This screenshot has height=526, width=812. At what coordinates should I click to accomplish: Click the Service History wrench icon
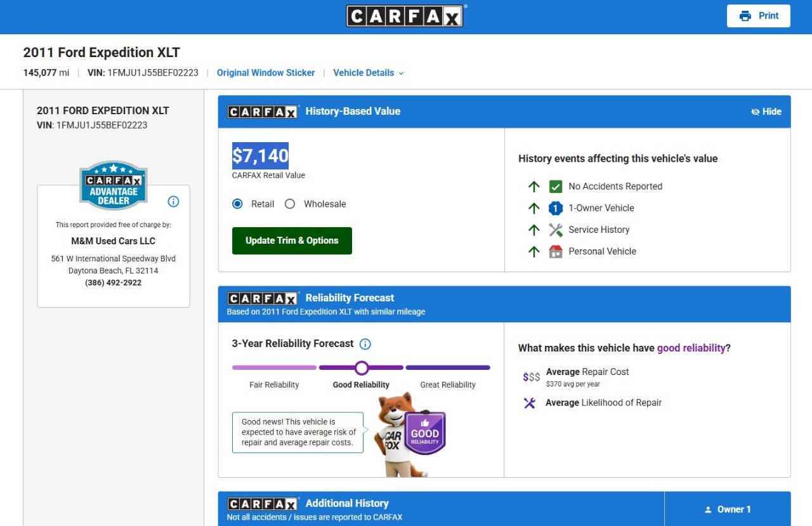(x=556, y=230)
